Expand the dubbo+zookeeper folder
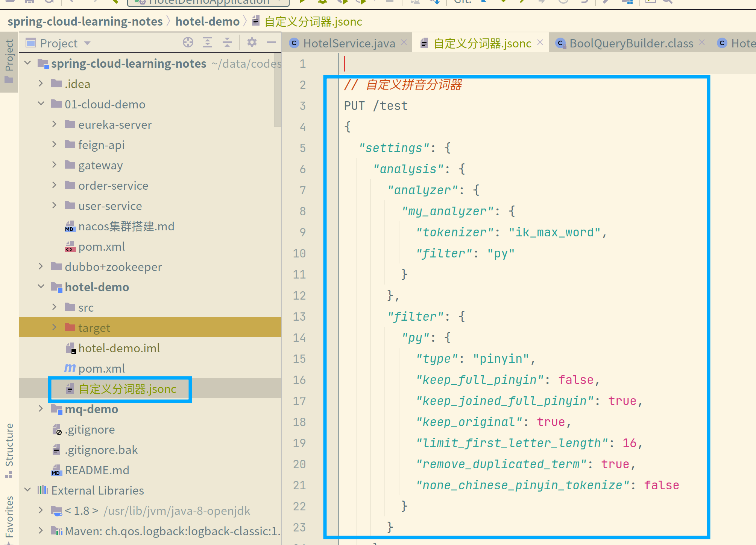This screenshot has height=545, width=756. (41, 266)
